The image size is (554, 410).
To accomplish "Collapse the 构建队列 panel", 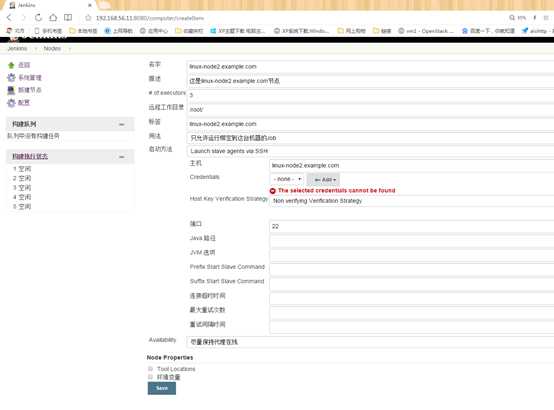I will pos(122,124).
